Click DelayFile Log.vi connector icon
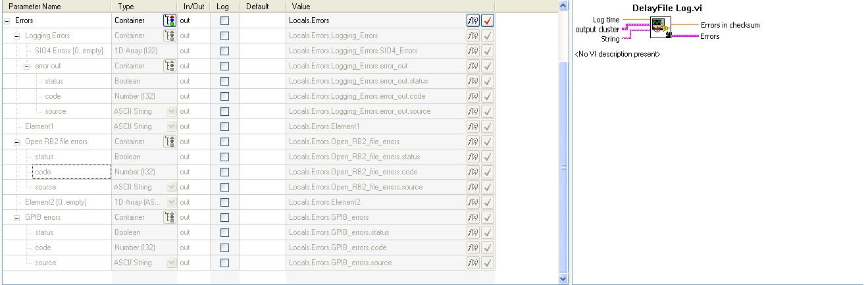The image size is (868, 285). click(x=661, y=27)
